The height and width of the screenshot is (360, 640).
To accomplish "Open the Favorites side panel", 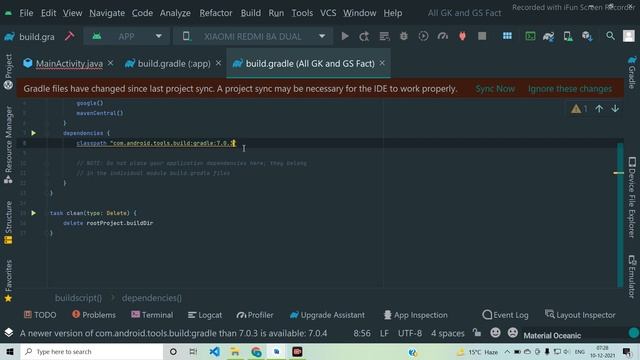I will click(x=8, y=281).
